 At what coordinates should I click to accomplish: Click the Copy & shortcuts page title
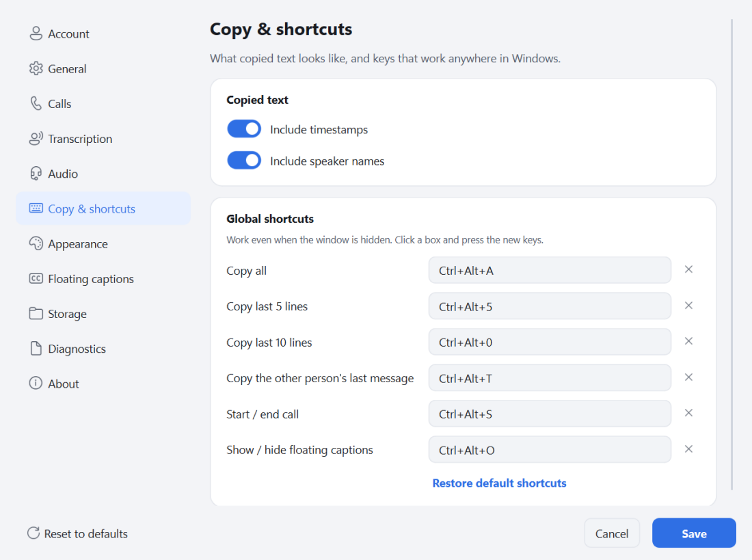[281, 29]
